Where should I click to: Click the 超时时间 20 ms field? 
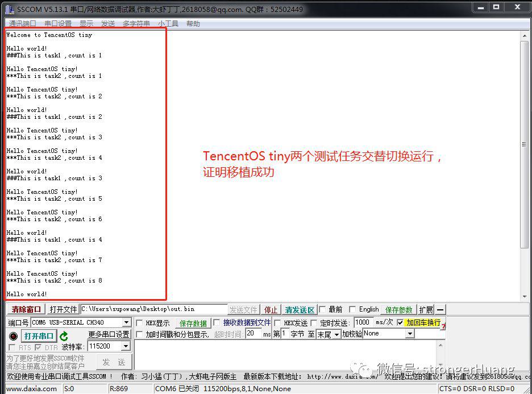tap(253, 334)
